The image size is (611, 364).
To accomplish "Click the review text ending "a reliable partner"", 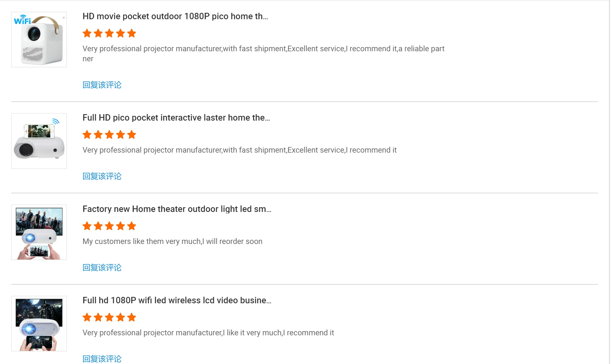I will tap(263, 49).
